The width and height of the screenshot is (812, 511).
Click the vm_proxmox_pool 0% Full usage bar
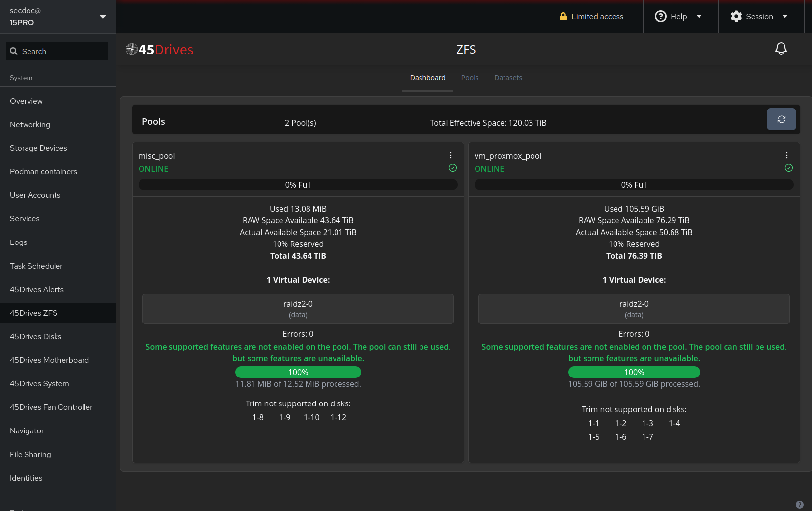(x=634, y=185)
